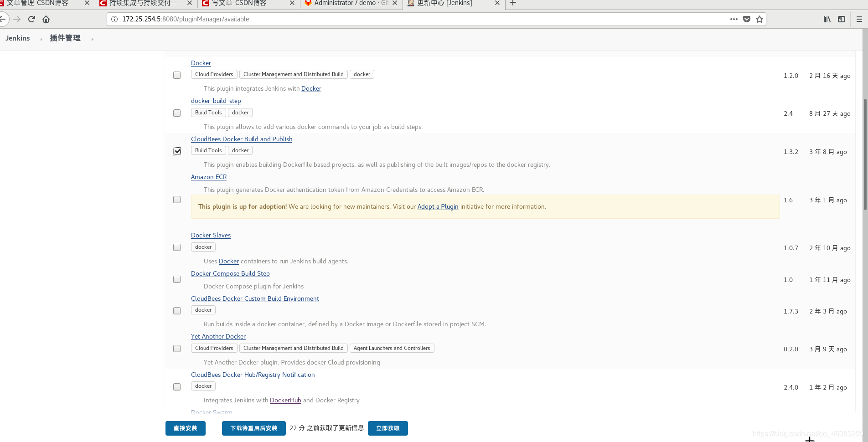
Task: Click the 下载待重启后安装 button
Action: [254, 428]
